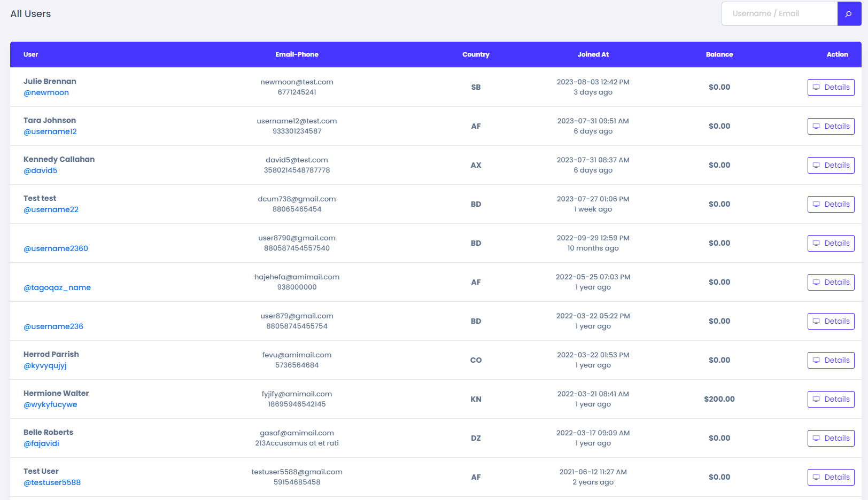Open the @fajavidi profile link
The width and height of the screenshot is (868, 500).
coord(41,443)
